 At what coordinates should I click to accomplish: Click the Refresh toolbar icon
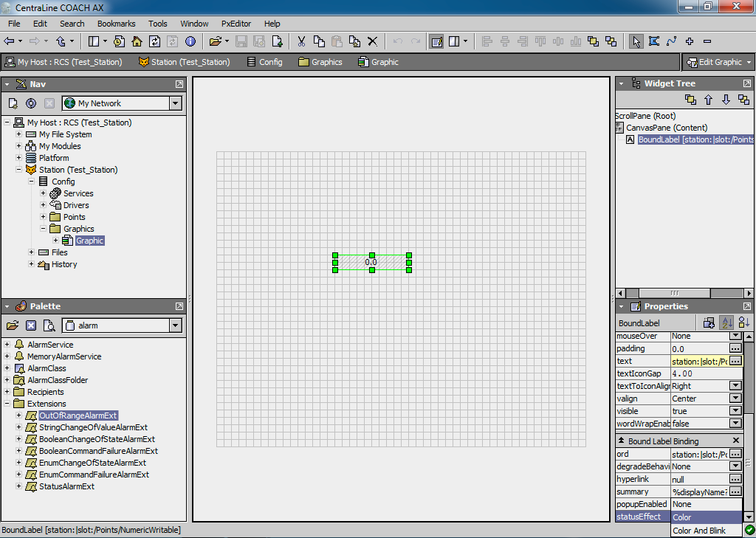pyautogui.click(x=155, y=42)
